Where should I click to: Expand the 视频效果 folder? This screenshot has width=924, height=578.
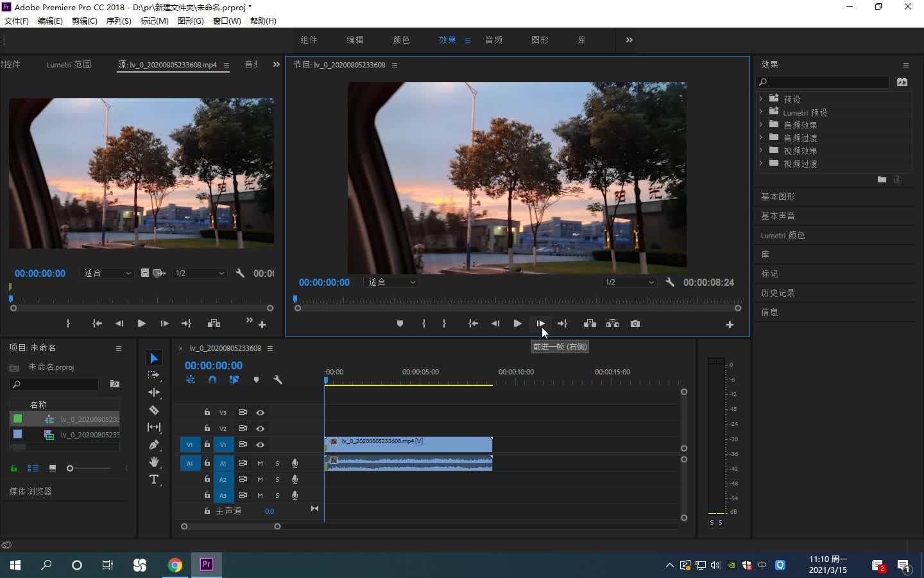[x=761, y=150]
